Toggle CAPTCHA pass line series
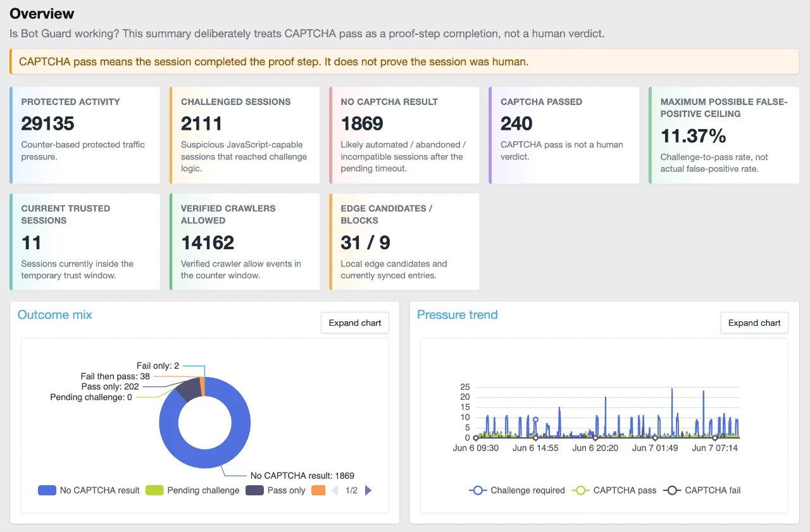 click(614, 490)
